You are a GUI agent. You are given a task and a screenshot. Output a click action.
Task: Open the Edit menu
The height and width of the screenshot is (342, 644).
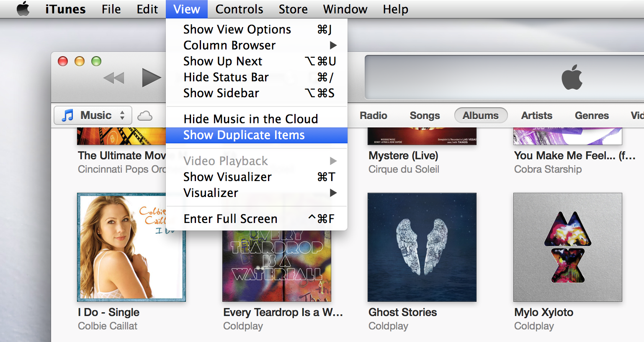(147, 9)
